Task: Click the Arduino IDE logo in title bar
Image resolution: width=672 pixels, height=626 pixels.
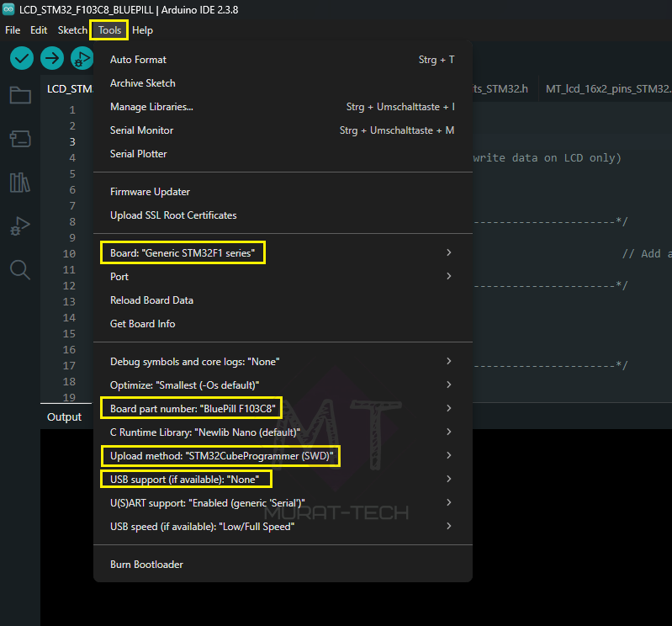Action: tap(8, 9)
